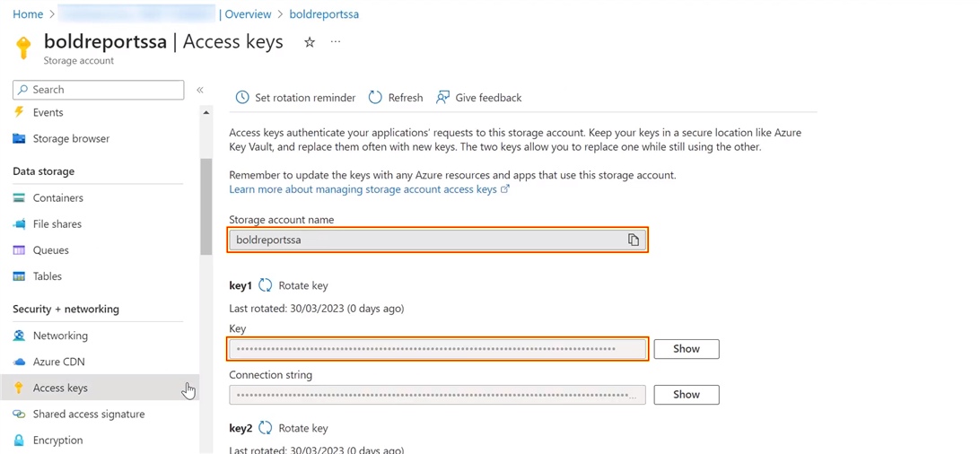Screen dimensions: 980x454
Task: Open Overview breadcrumb link
Action: (x=248, y=13)
